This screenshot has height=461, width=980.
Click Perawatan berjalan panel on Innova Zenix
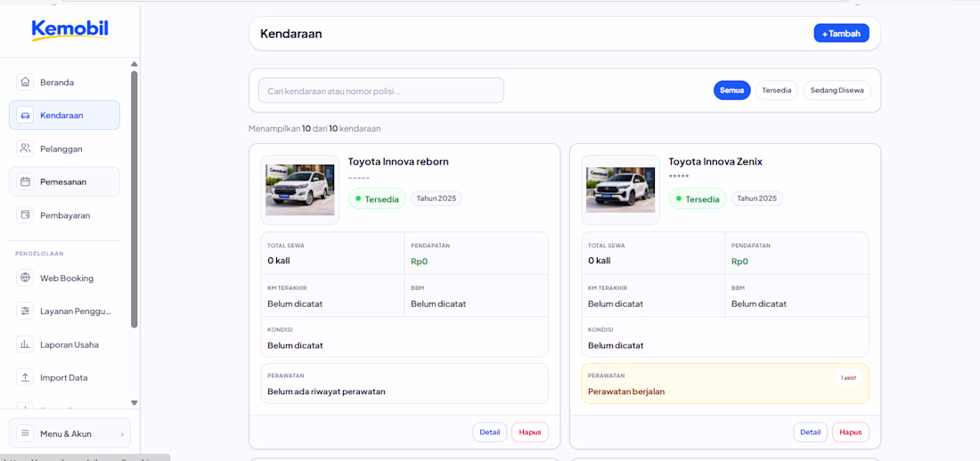tap(725, 384)
